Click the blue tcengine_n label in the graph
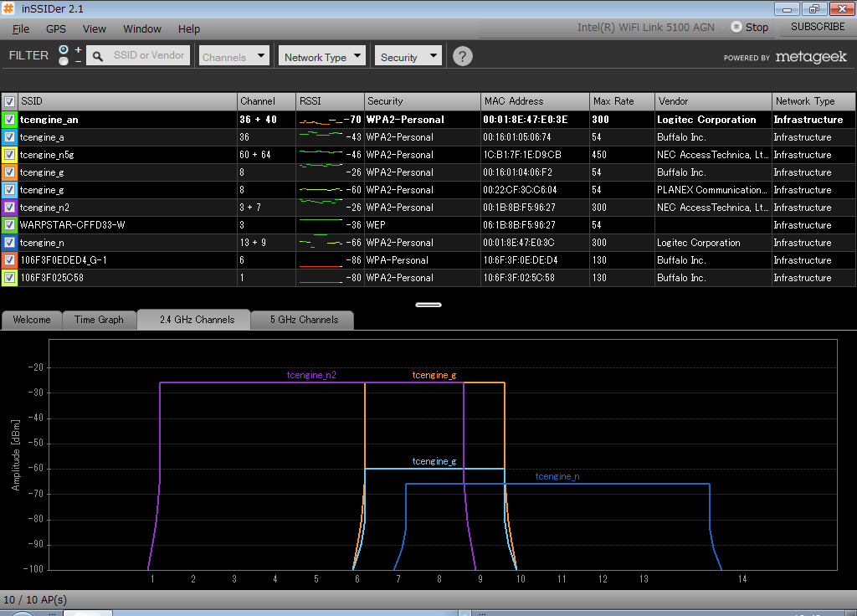The height and width of the screenshot is (616, 857). (x=557, y=476)
